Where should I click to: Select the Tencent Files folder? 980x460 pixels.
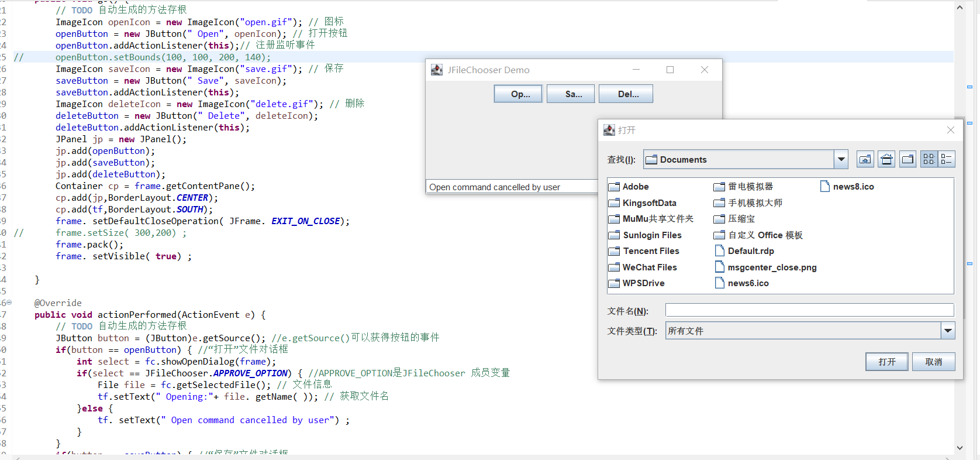point(644,251)
